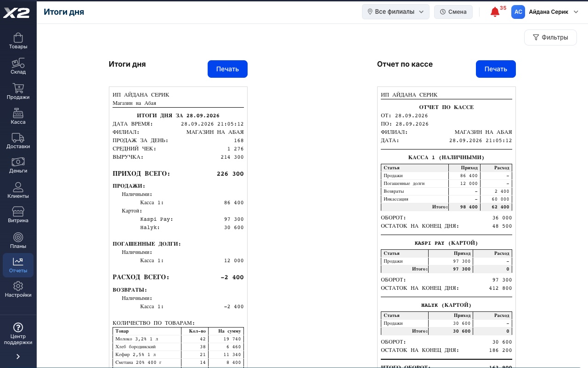Open the Клиенты section

pos(18,190)
